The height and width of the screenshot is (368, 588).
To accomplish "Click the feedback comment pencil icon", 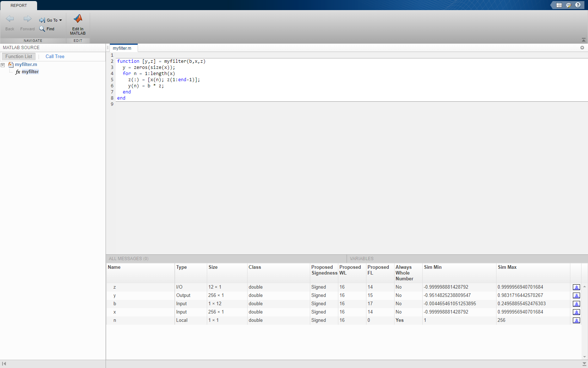I will point(569,5).
